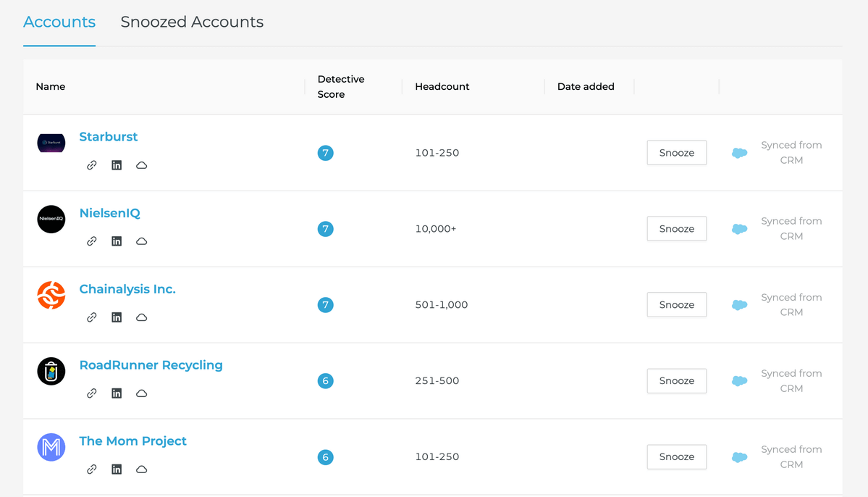The width and height of the screenshot is (868, 497).
Task: Click the LinkedIn icon for NielsenIQ
Action: tap(117, 241)
